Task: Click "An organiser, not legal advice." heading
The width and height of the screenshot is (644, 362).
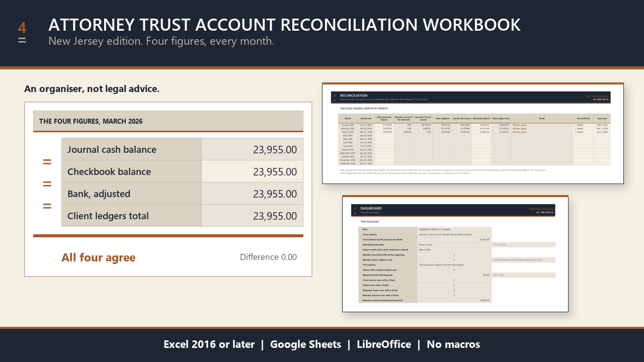Action: [92, 89]
